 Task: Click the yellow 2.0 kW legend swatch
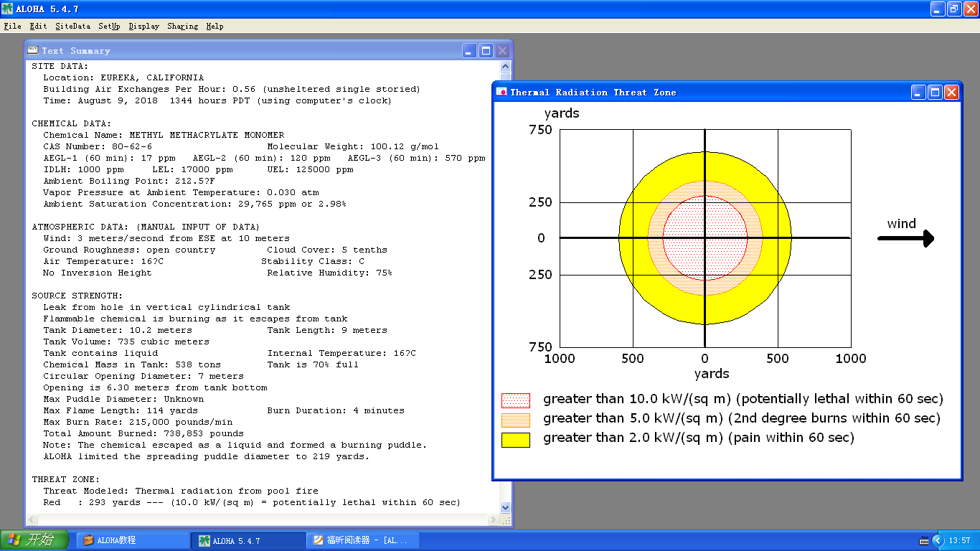(x=516, y=439)
